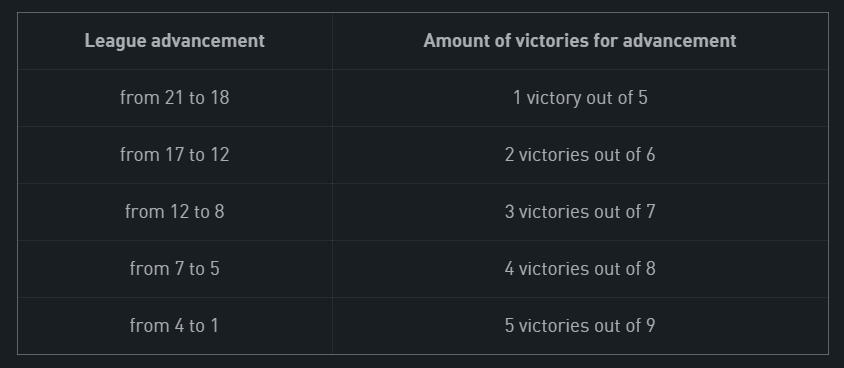This screenshot has height=368, width=844.
Task: Click the Amount of victories for advancement header
Action: point(580,41)
